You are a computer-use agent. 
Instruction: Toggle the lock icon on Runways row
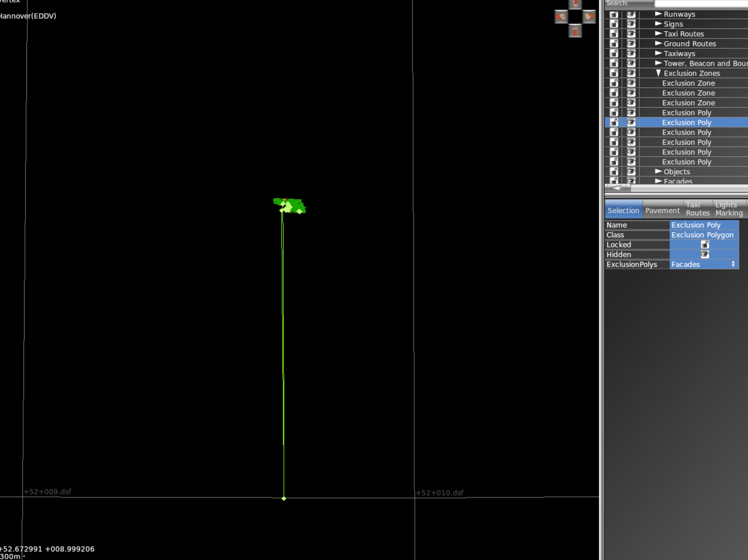tap(614, 14)
